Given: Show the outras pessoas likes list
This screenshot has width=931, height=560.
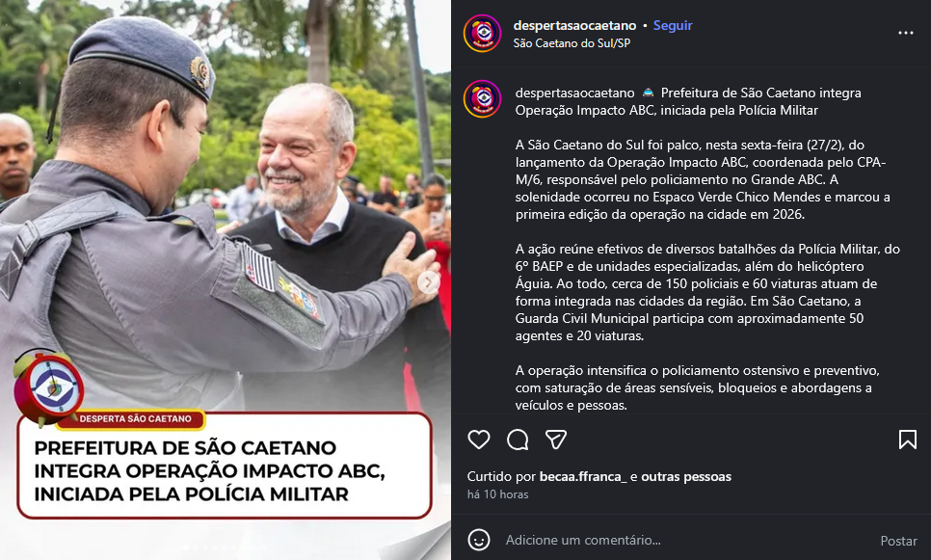Looking at the screenshot, I should click(686, 476).
